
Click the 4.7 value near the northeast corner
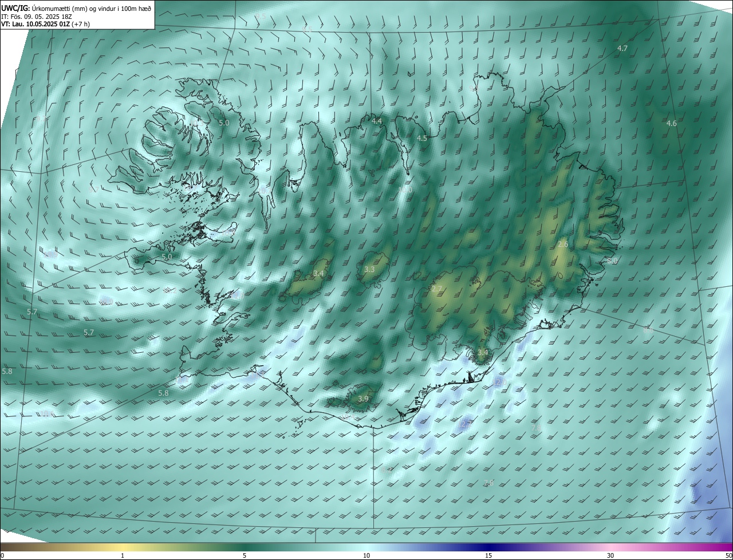pos(622,49)
